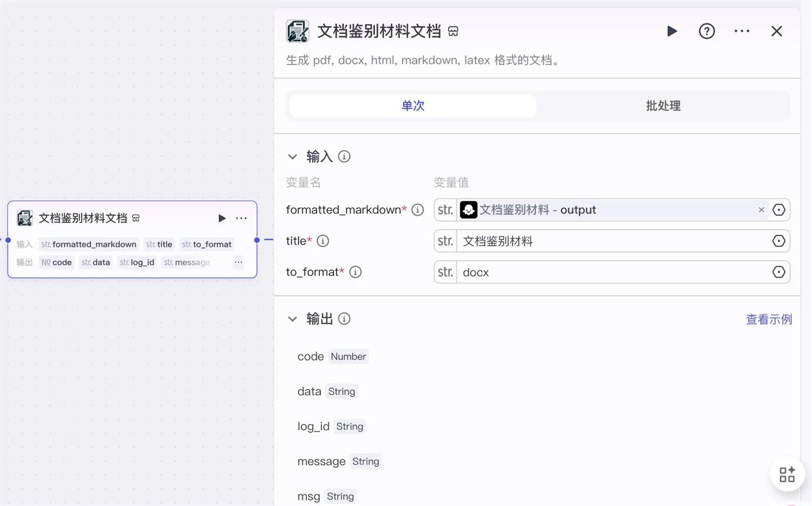This screenshot has height=506, width=812.
Task: Run the 文档鉴别材料文档 node from the panel
Action: click(672, 31)
